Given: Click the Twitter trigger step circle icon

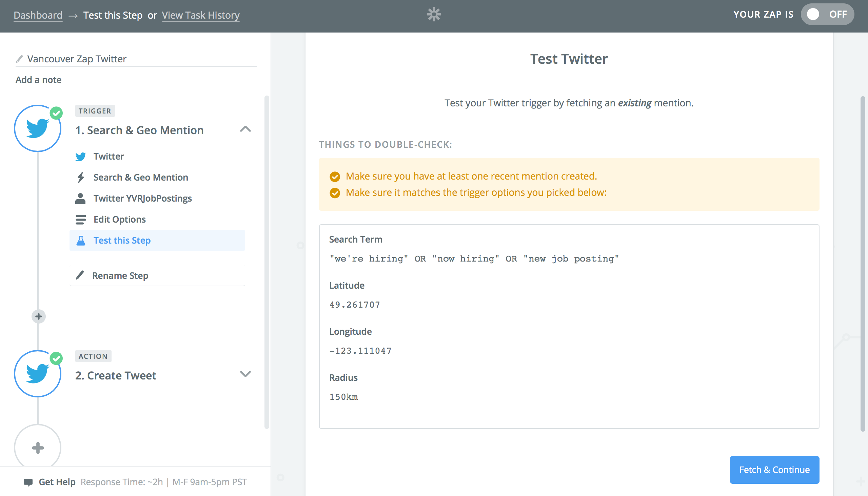Looking at the screenshot, I should click(38, 128).
